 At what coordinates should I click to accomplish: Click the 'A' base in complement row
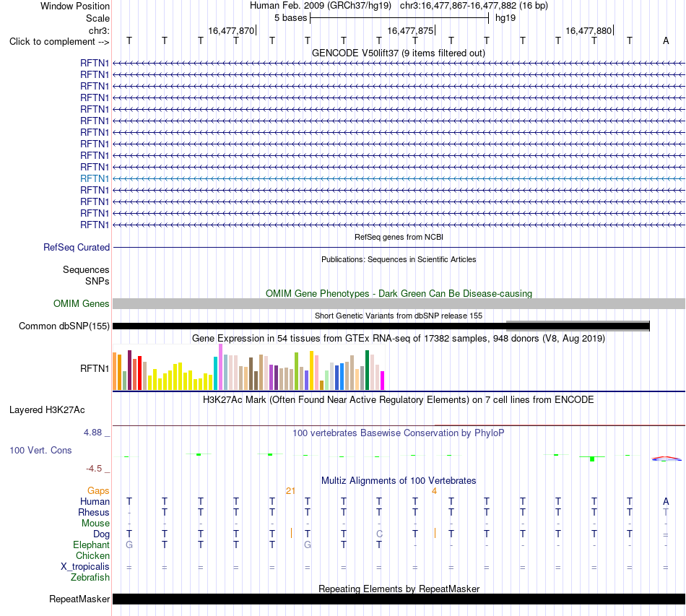click(x=666, y=40)
